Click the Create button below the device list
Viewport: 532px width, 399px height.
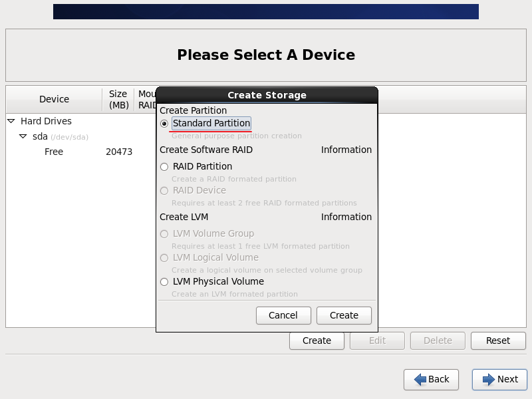tap(317, 340)
